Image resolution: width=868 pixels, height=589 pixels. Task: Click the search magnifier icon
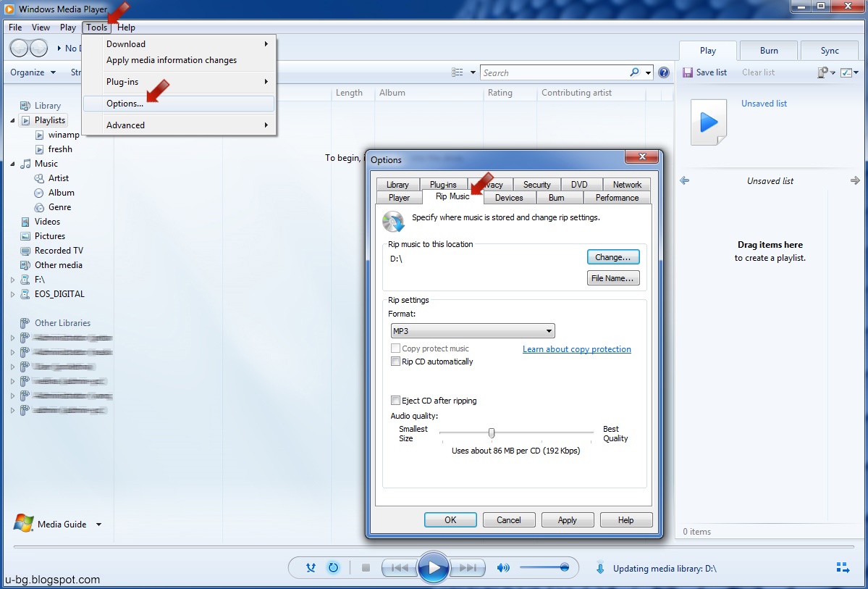[634, 72]
